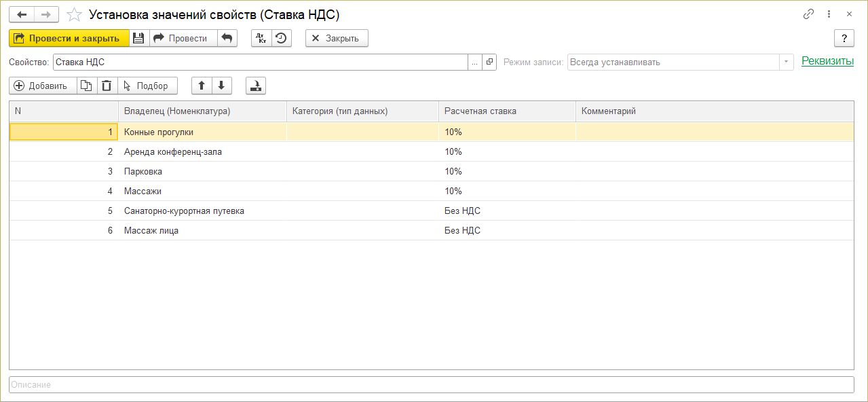This screenshot has width=868, height=402.
Task: Copy the link to this document
Action: [x=808, y=14]
